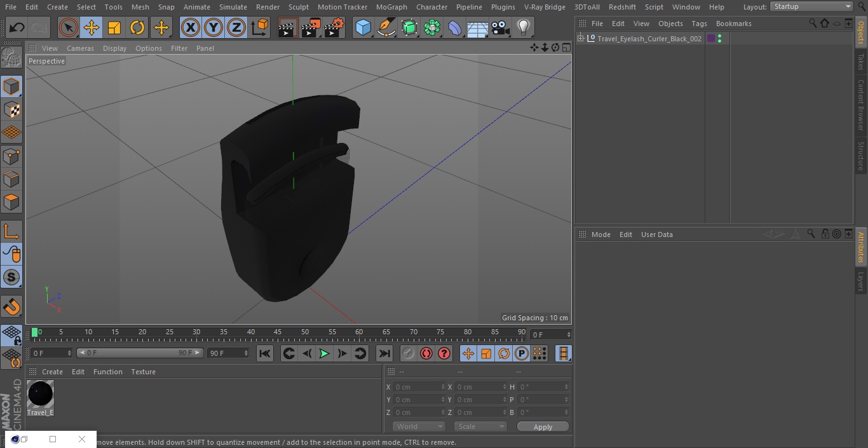Click the X position field stepper

pos(443,387)
